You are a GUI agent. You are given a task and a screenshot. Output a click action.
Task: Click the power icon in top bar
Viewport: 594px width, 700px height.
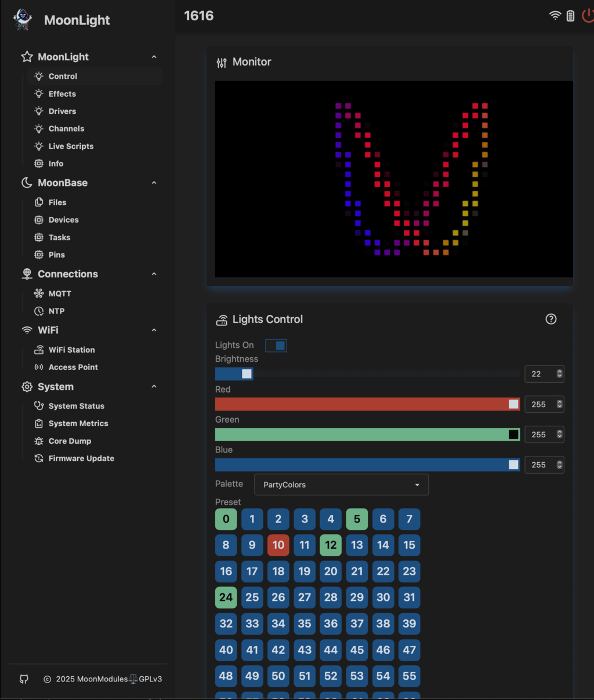[588, 16]
